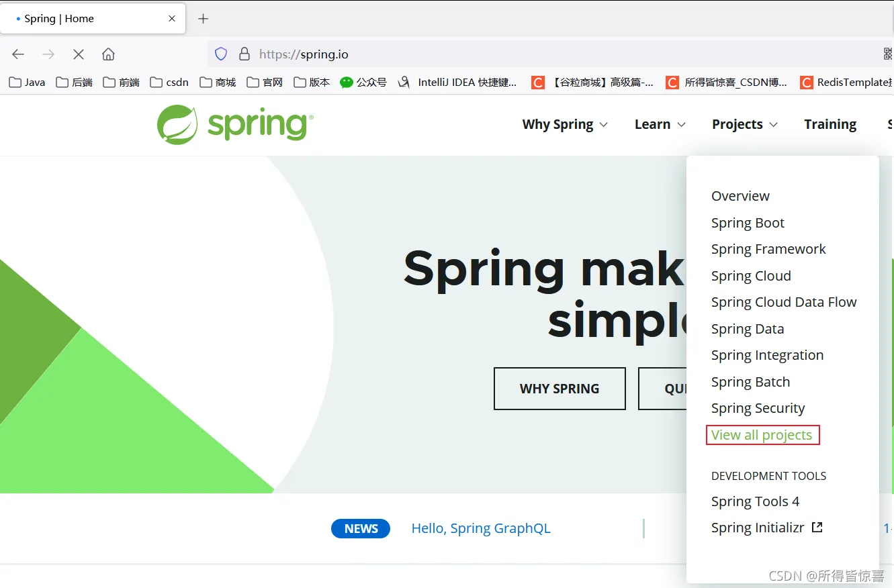894x588 pixels.
Task: Choose Spring Integration in Projects menu
Action: coord(767,355)
